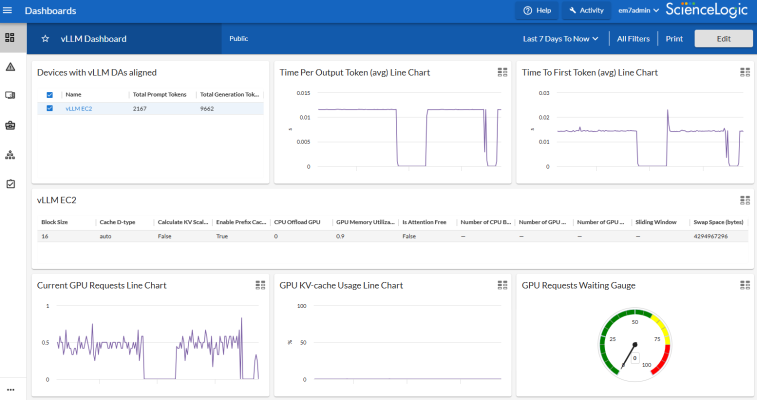Click the Is Attention Free column header
Viewport: 757px width, 400px height.
pos(424,222)
